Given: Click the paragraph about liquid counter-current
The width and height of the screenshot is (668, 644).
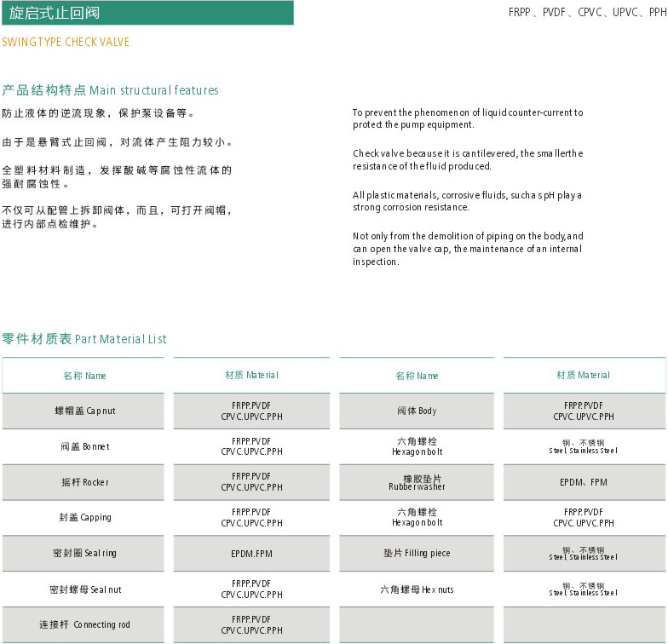Looking at the screenshot, I should pos(468,118).
